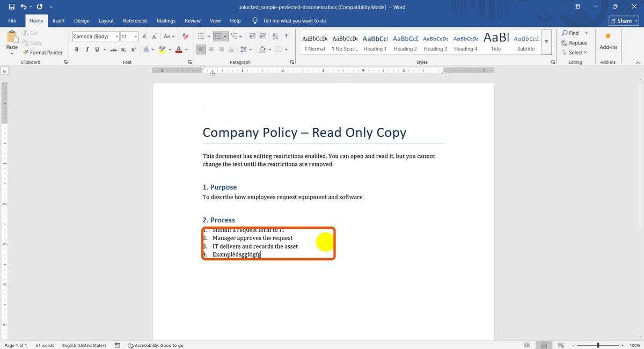Click the tab selector at ruler corner
The height and width of the screenshot is (349, 644).
(5, 70)
